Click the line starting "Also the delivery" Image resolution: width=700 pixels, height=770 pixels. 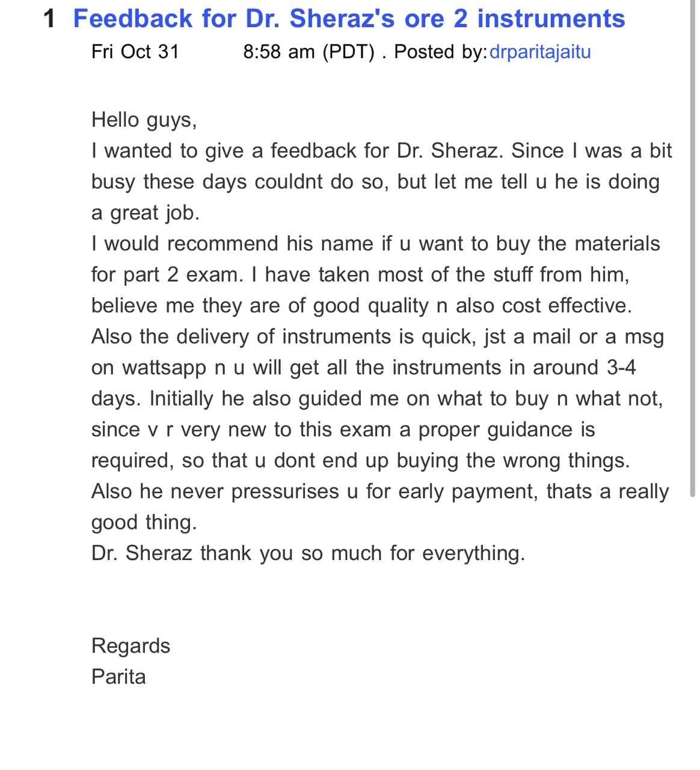378,336
